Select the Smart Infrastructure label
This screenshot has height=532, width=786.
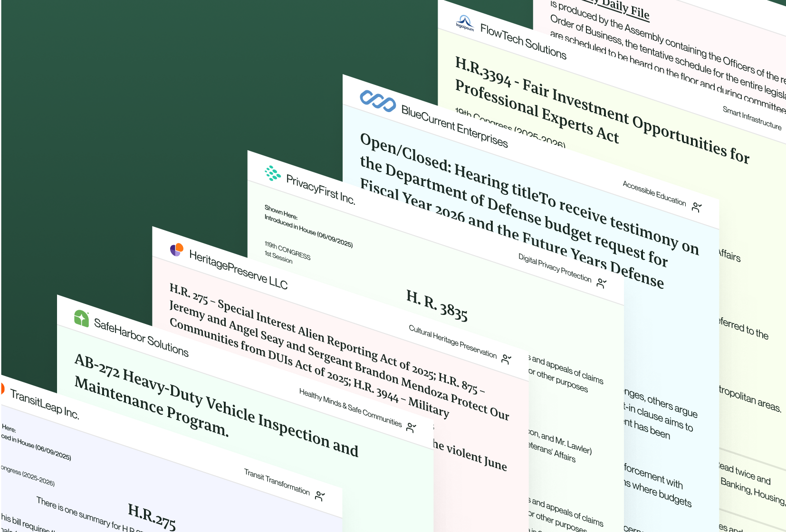(752, 118)
